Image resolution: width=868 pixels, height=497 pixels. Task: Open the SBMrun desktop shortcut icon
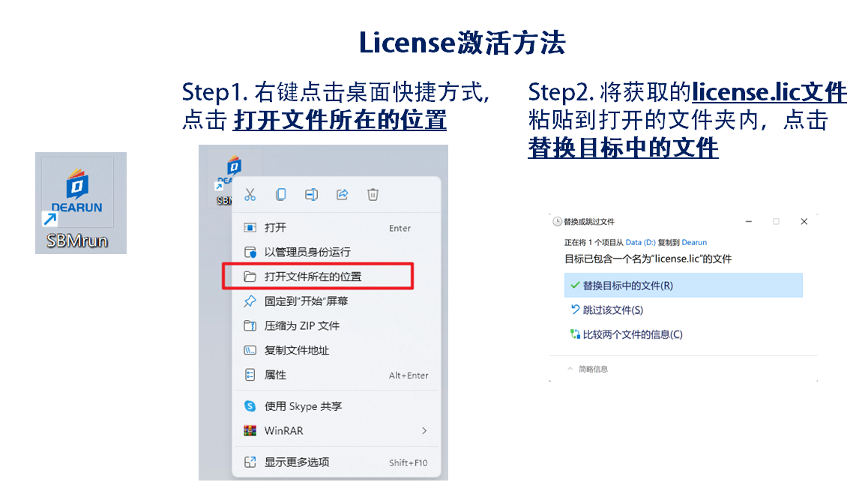tap(79, 189)
